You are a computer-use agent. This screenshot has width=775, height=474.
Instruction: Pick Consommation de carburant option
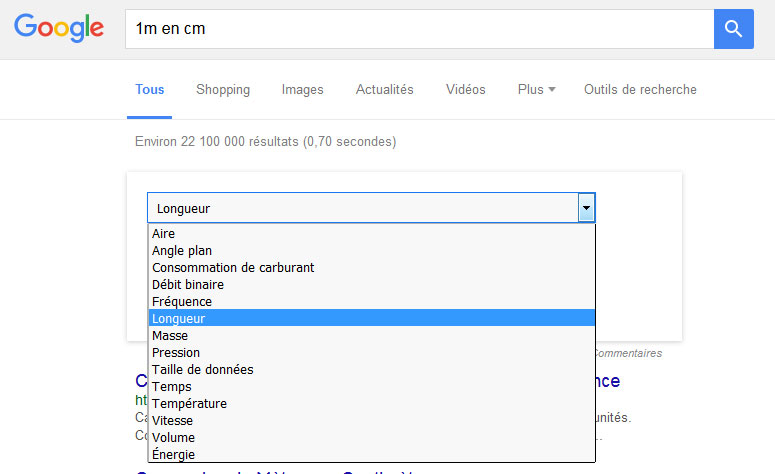(233, 268)
